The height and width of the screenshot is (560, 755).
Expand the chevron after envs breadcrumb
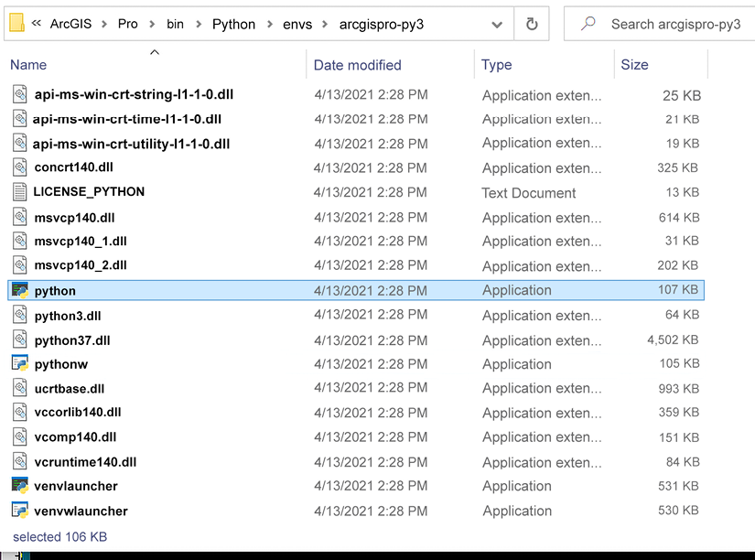point(325,24)
